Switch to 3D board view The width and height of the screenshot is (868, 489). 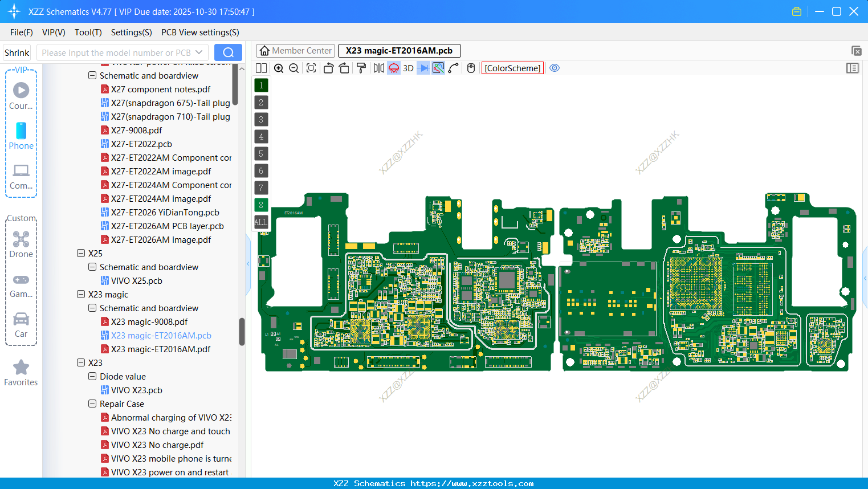[408, 68]
